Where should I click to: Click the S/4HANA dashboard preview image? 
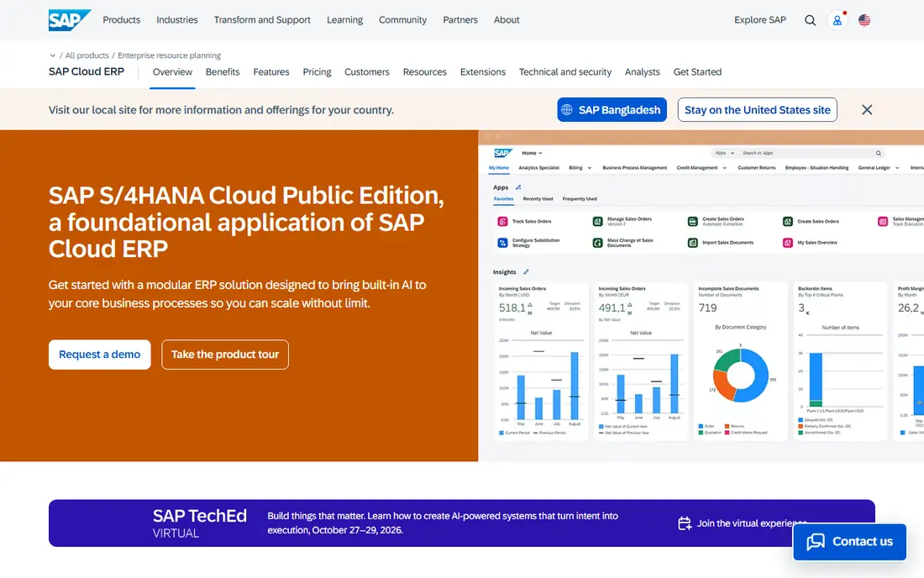point(701,296)
